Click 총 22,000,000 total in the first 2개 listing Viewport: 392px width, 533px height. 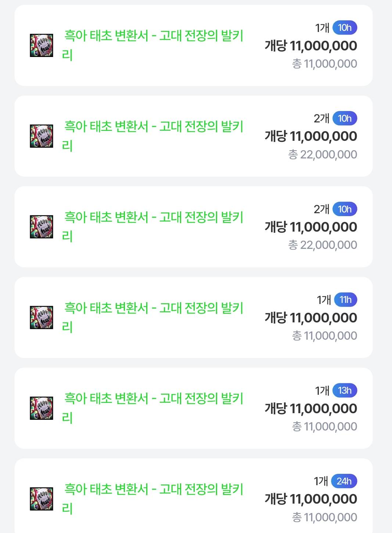point(323,154)
